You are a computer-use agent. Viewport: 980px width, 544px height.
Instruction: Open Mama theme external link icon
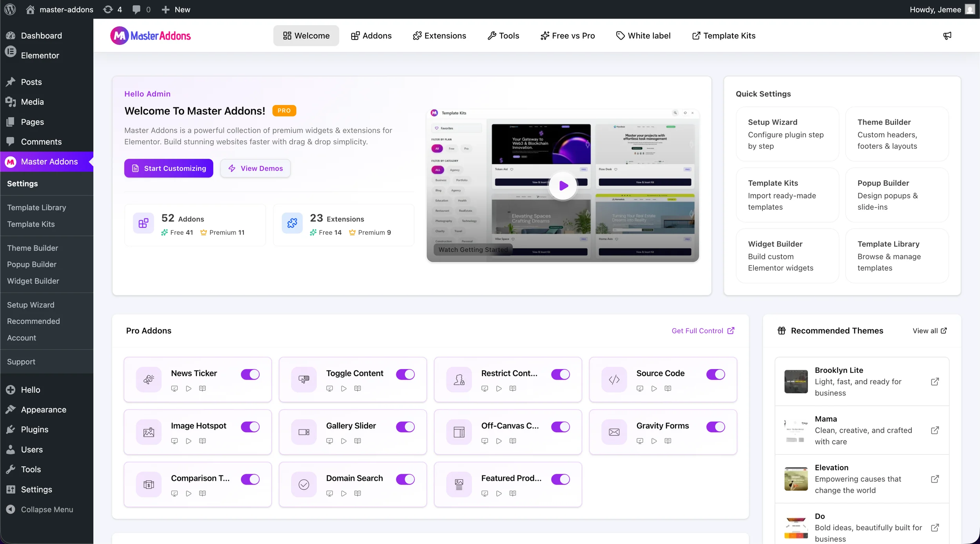coord(935,430)
